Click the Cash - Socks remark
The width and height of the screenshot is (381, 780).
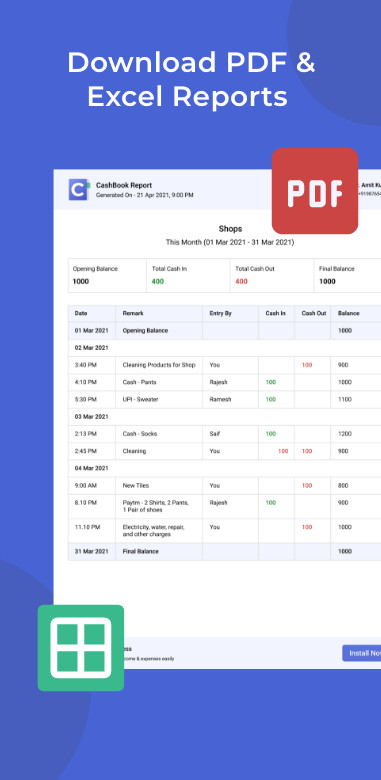[140, 434]
